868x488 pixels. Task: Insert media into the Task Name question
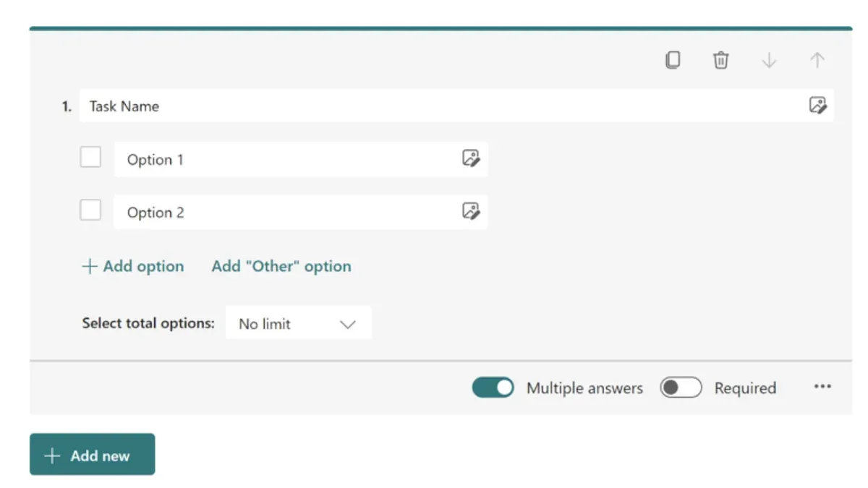coord(817,106)
